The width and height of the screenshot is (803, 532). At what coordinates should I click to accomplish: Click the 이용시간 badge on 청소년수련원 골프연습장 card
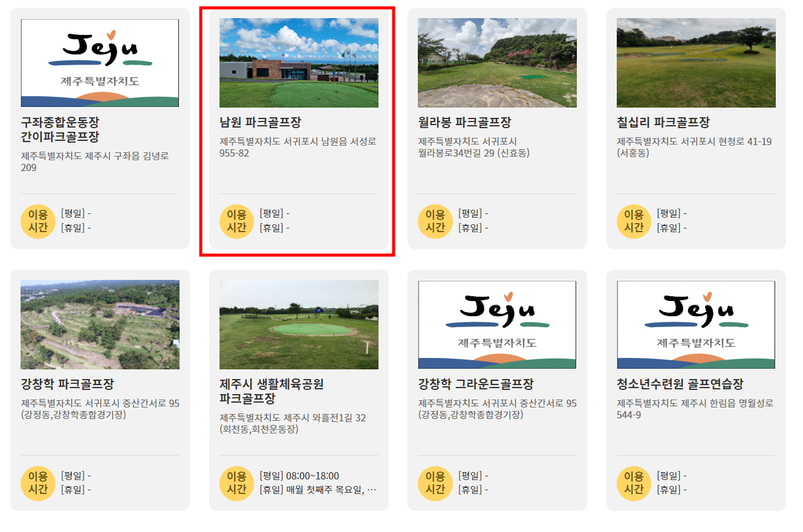pyautogui.click(x=633, y=482)
